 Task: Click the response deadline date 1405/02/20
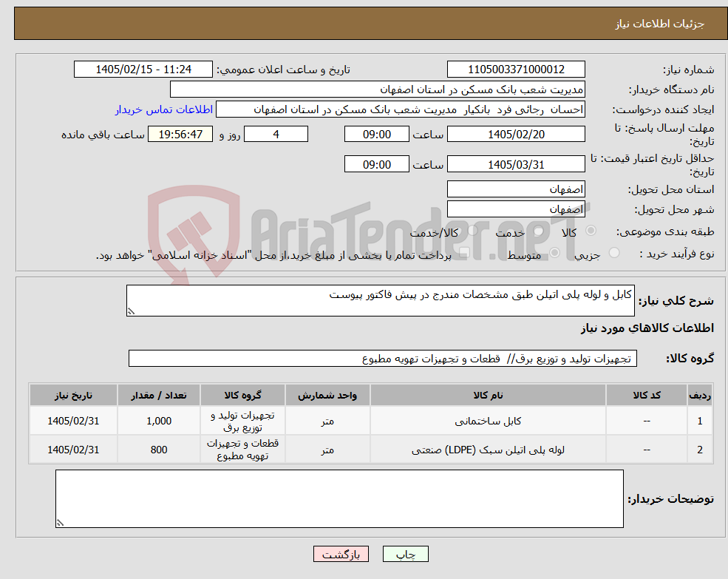(x=516, y=135)
